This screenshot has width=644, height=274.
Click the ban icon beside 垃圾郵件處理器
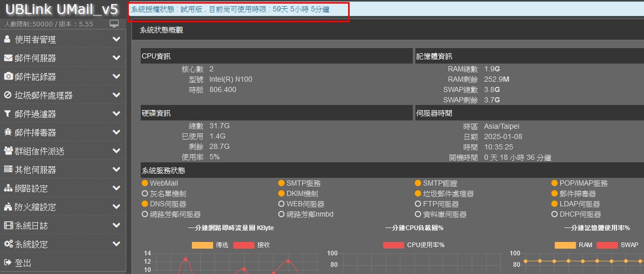tap(8, 95)
